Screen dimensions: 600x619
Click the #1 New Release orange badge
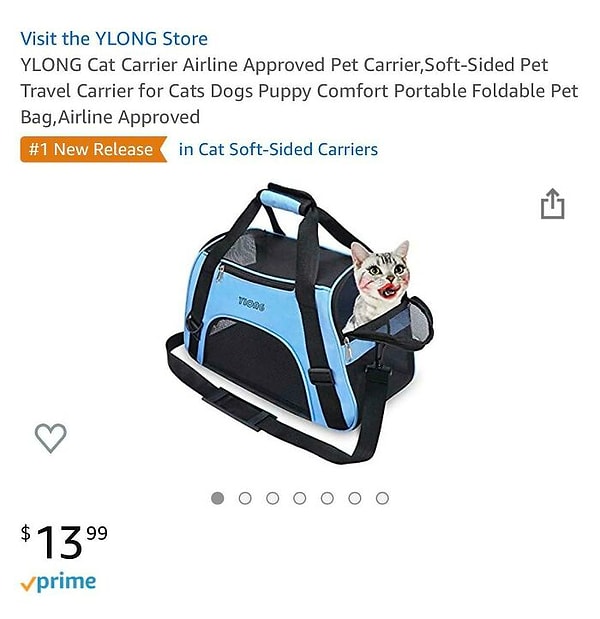pyautogui.click(x=94, y=149)
